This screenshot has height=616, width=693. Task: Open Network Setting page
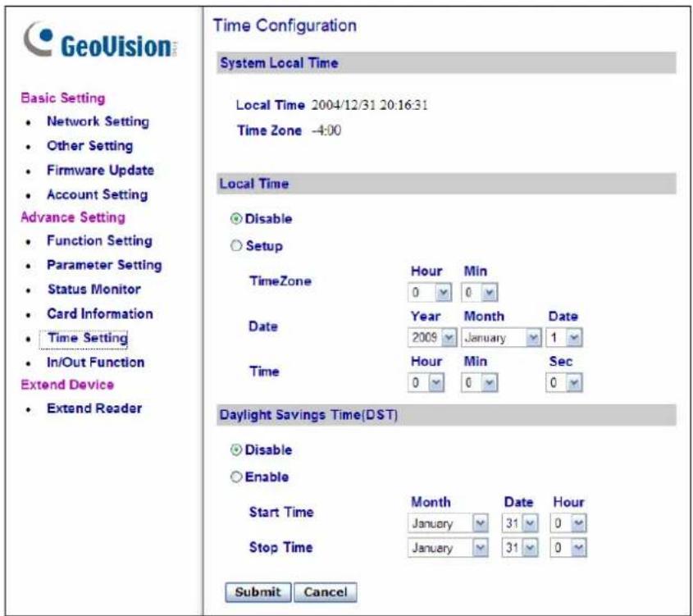coord(98,121)
